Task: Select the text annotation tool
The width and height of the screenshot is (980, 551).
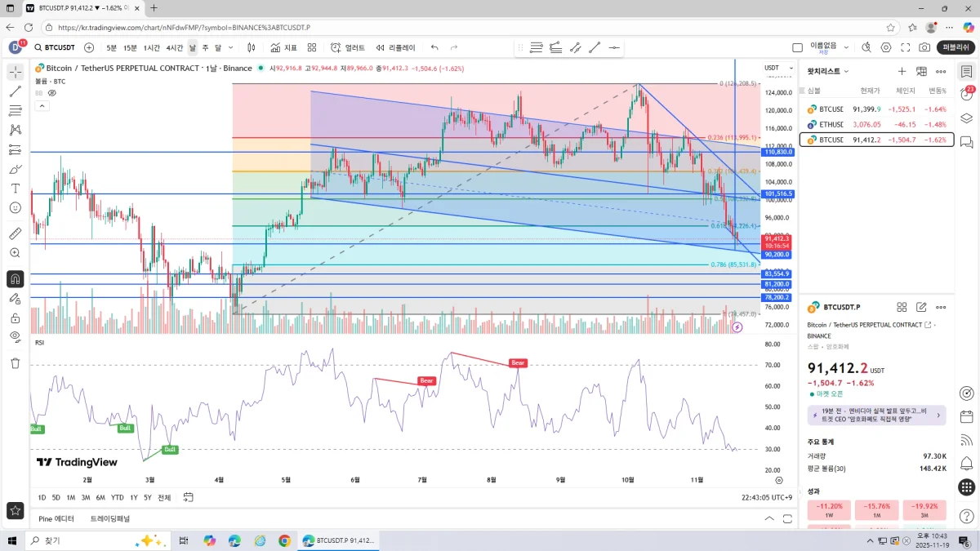Action: tap(15, 189)
